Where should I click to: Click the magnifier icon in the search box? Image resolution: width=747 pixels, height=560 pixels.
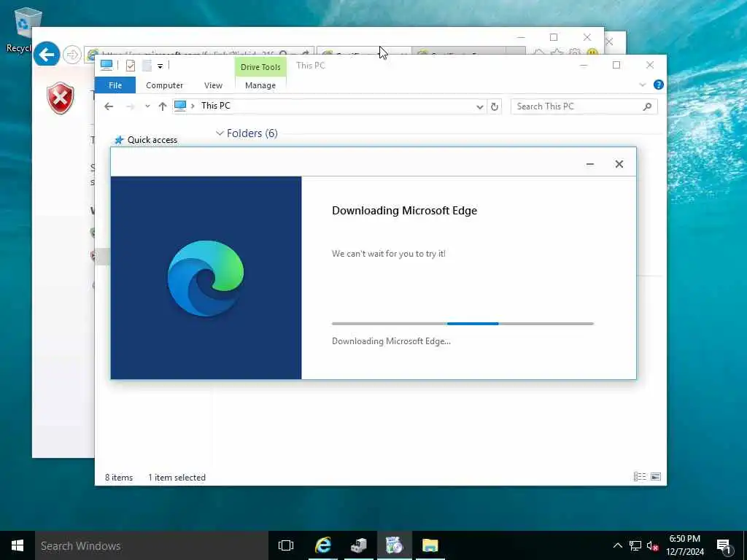pyautogui.click(x=647, y=106)
